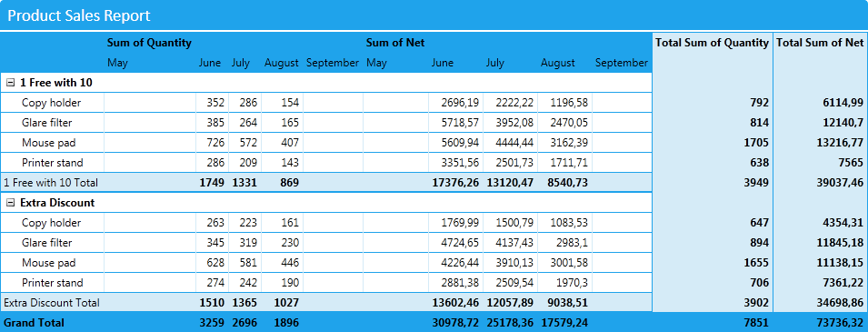Viewport: 868px width, 332px height.
Task: Select the Sum of Net header
Action: tap(395, 43)
